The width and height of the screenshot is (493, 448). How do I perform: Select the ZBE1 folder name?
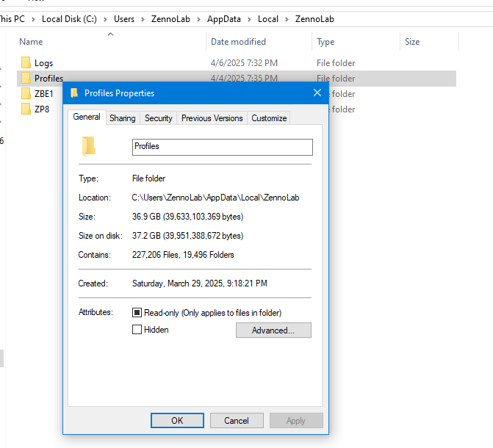[x=43, y=94]
